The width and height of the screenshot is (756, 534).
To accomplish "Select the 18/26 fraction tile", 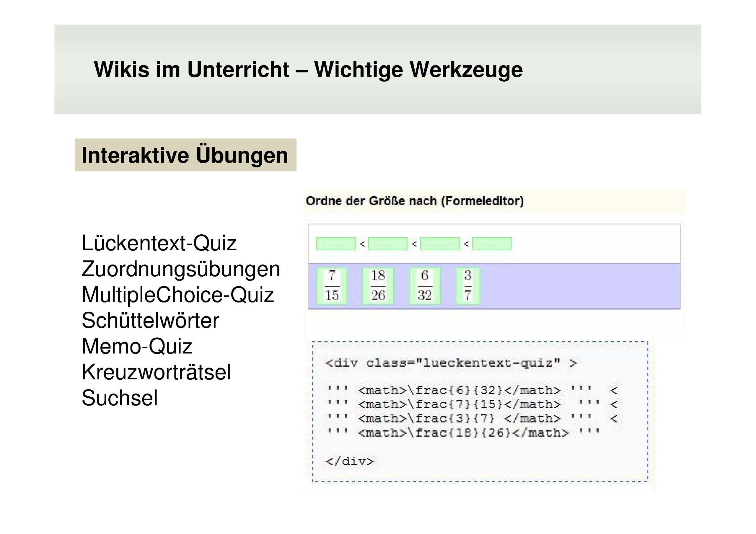I will pyautogui.click(x=378, y=285).
